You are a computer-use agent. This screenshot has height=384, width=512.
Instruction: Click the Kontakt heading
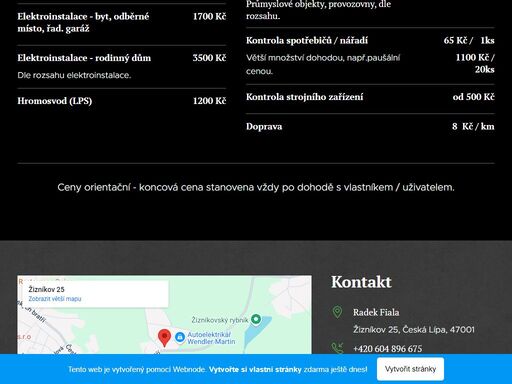click(361, 282)
